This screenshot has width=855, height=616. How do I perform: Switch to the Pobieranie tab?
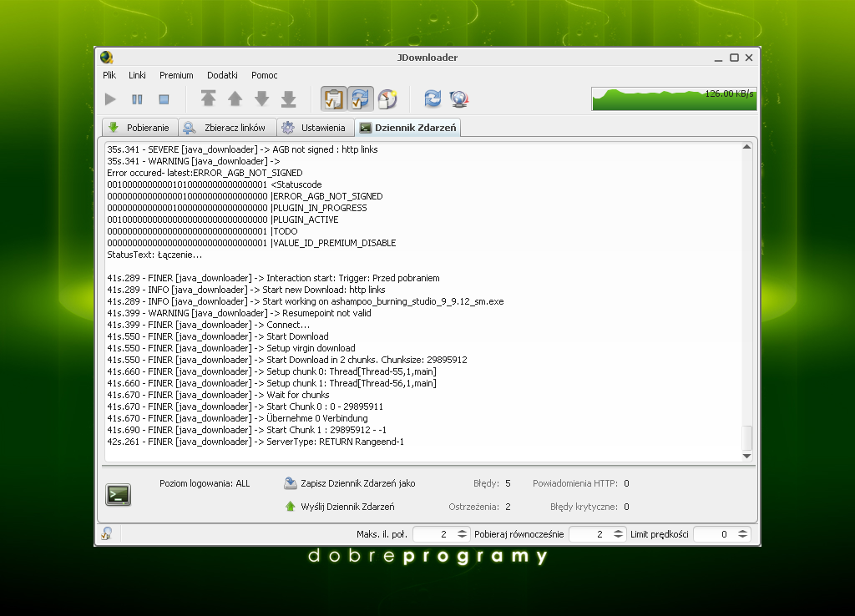tap(139, 128)
